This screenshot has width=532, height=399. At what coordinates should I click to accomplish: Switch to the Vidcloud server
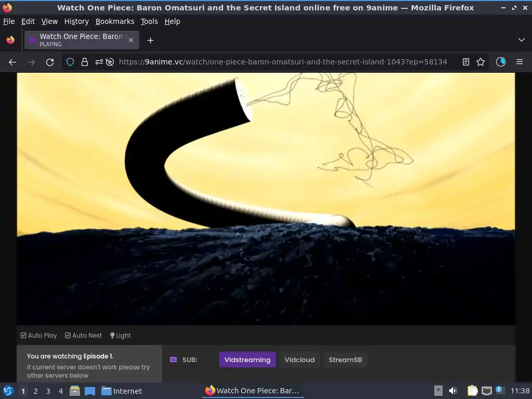(x=300, y=360)
